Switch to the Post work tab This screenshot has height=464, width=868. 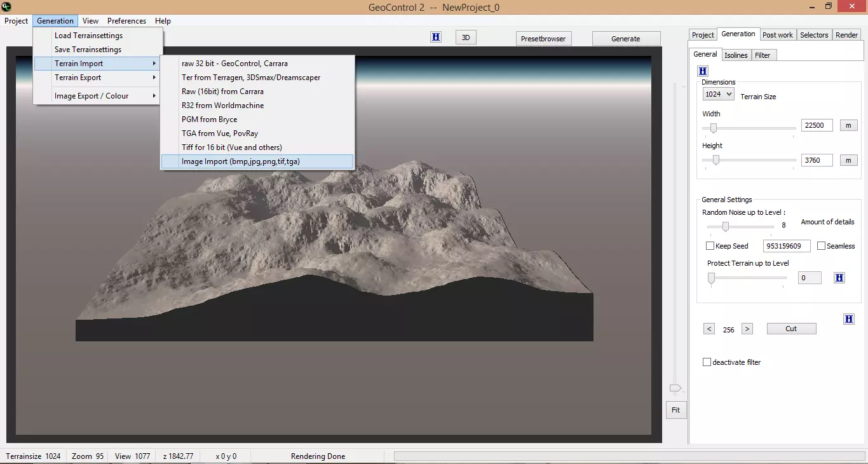coord(777,35)
